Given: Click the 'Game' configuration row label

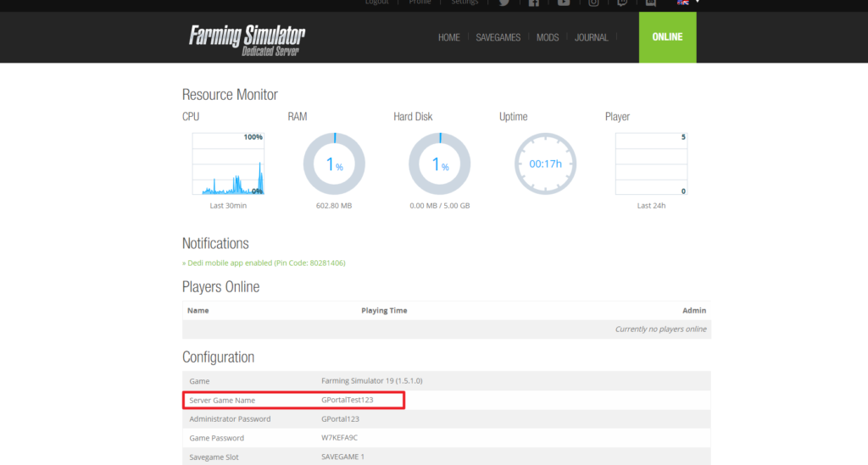Looking at the screenshot, I should point(199,381).
